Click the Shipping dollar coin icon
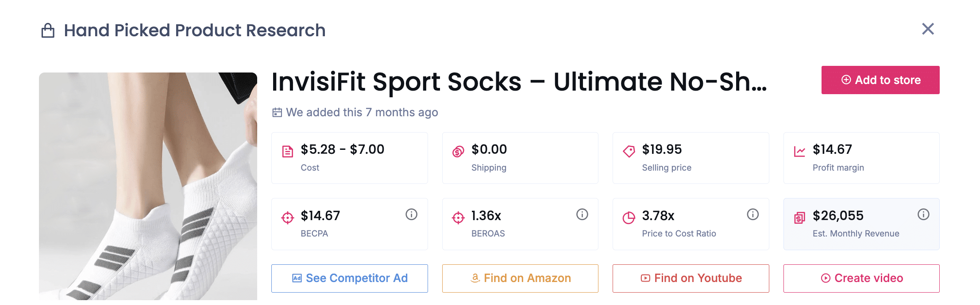 point(459,151)
